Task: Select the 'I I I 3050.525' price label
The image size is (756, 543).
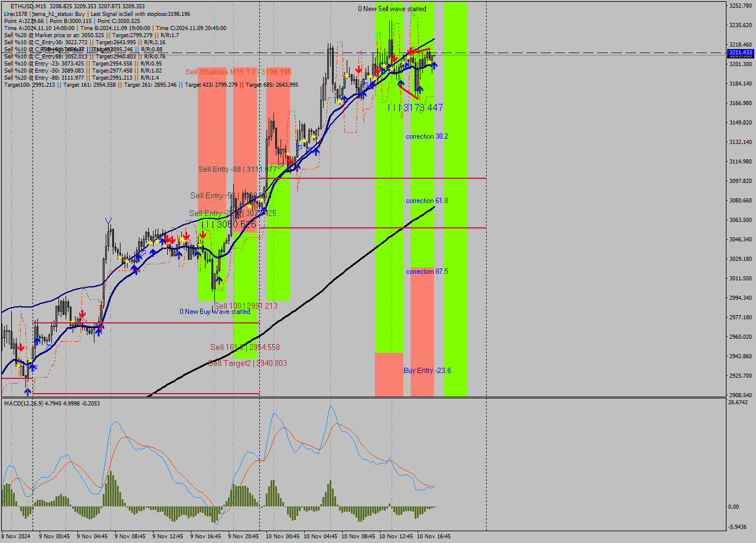Action: click(229, 224)
